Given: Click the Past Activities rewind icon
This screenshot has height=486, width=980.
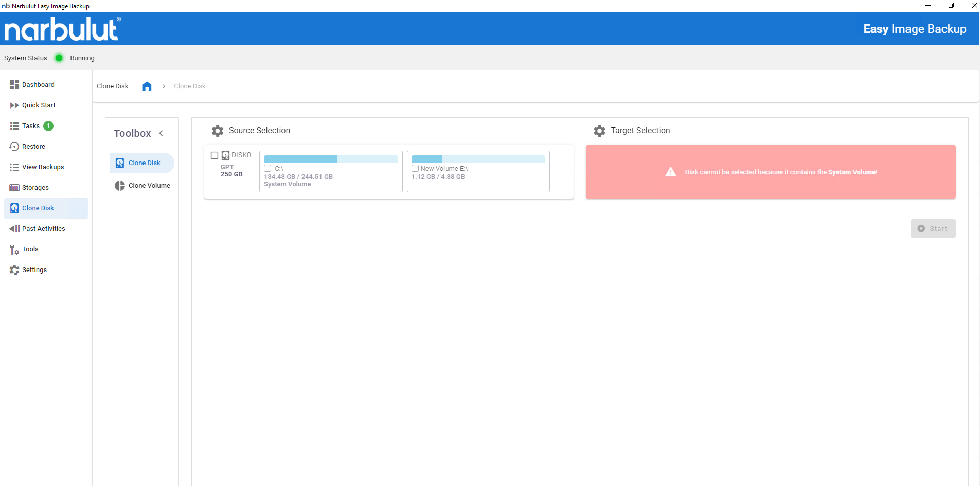Looking at the screenshot, I should [x=14, y=229].
